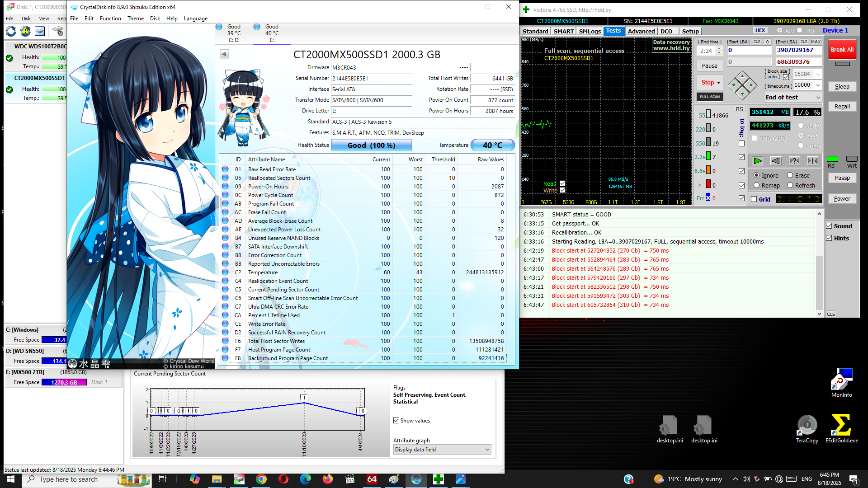Click the Good 100% health status bar
The height and width of the screenshot is (488, 868).
(x=371, y=145)
